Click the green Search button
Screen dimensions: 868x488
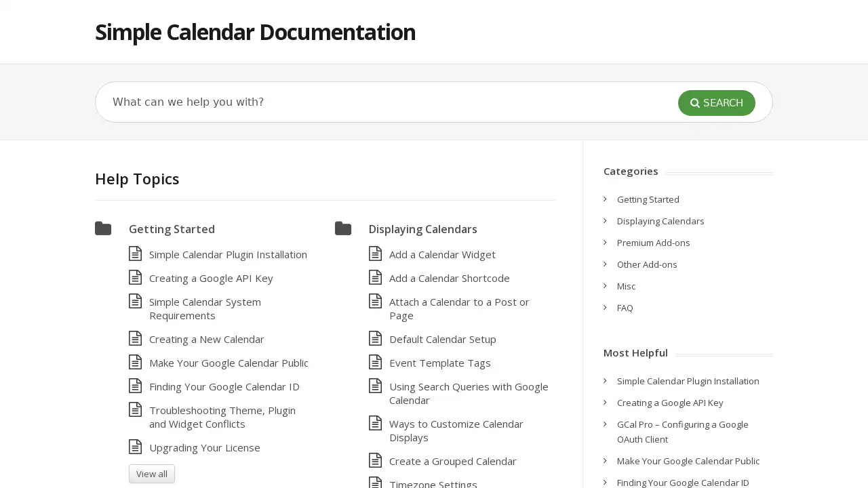(x=717, y=103)
